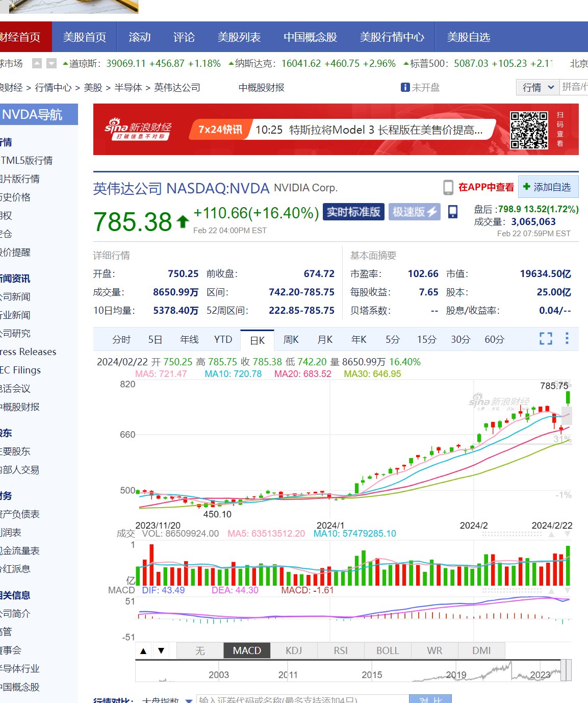The height and width of the screenshot is (703, 588).
Task: Select 无 indicator option
Action: click(x=200, y=650)
